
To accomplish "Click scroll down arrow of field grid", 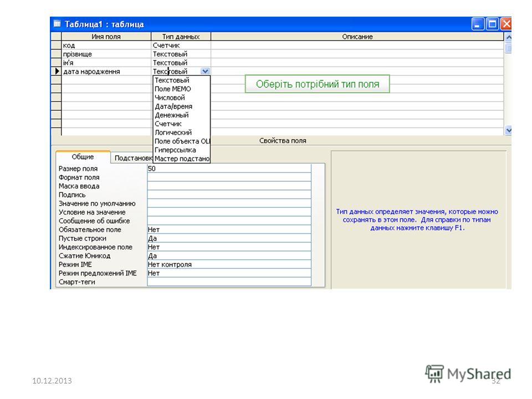I will [x=508, y=130].
